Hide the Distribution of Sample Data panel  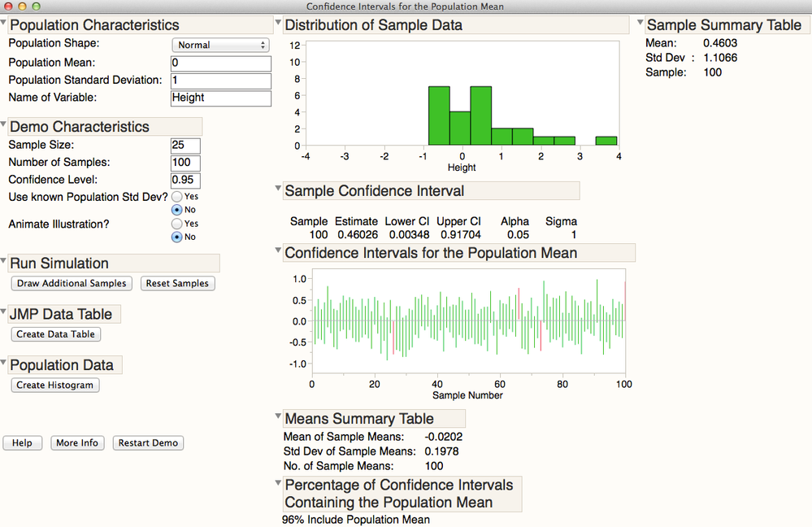pyautogui.click(x=279, y=23)
